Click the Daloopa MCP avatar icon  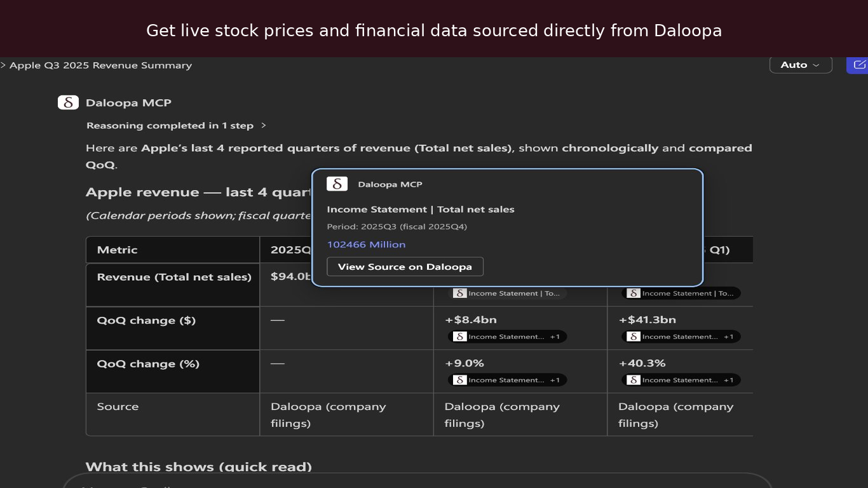click(x=68, y=102)
